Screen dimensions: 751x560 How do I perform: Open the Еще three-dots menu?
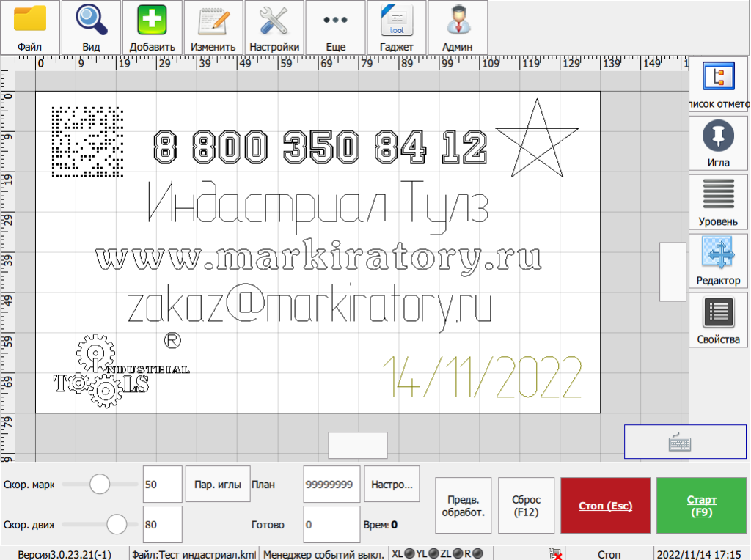pos(336,27)
